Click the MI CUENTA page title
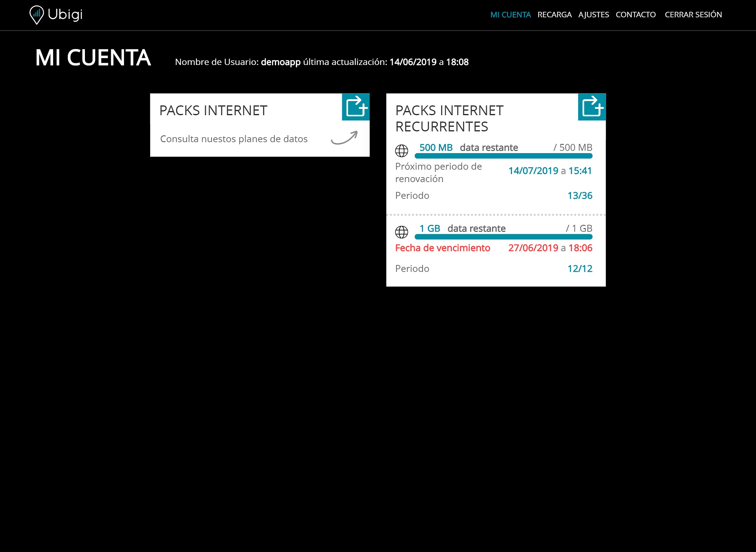This screenshot has width=756, height=552. click(x=93, y=58)
